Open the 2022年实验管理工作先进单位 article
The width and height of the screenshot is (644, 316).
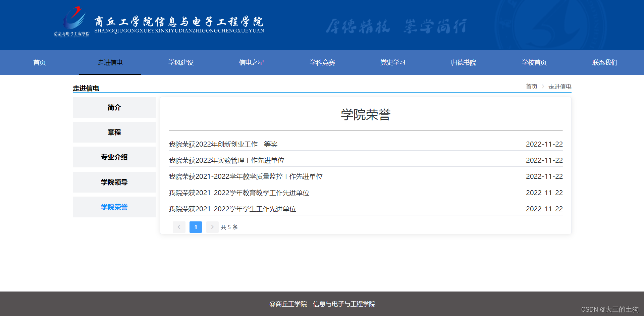226,160
